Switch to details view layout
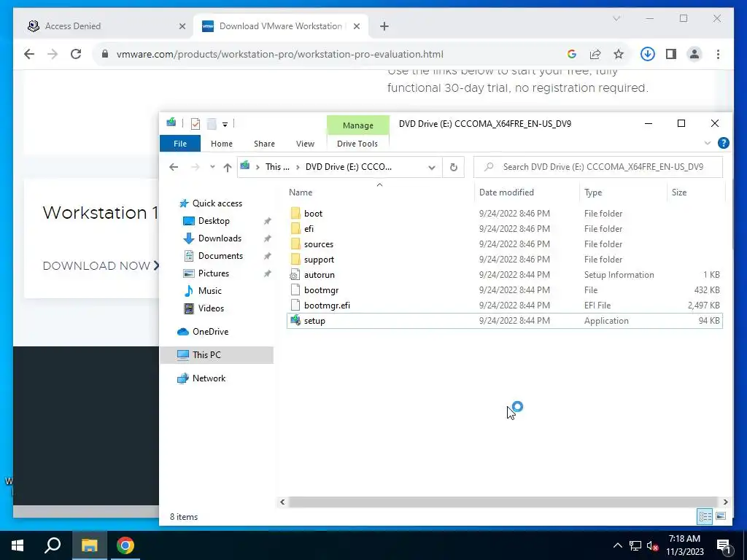This screenshot has height=560, width=747. (705, 516)
